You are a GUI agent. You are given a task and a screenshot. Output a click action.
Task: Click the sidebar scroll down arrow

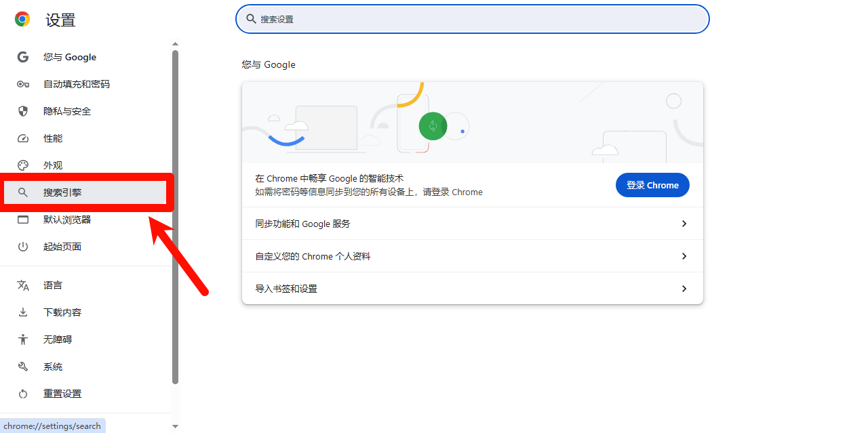click(x=175, y=426)
